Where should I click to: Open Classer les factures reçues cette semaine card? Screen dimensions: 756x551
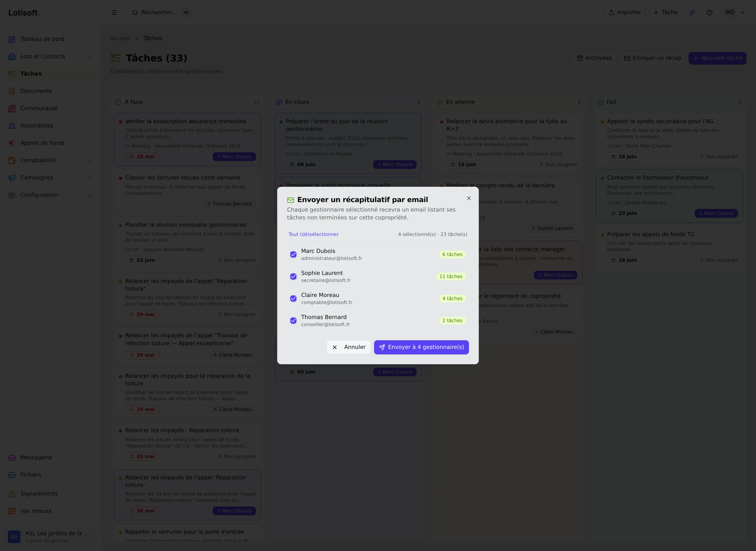pos(187,191)
